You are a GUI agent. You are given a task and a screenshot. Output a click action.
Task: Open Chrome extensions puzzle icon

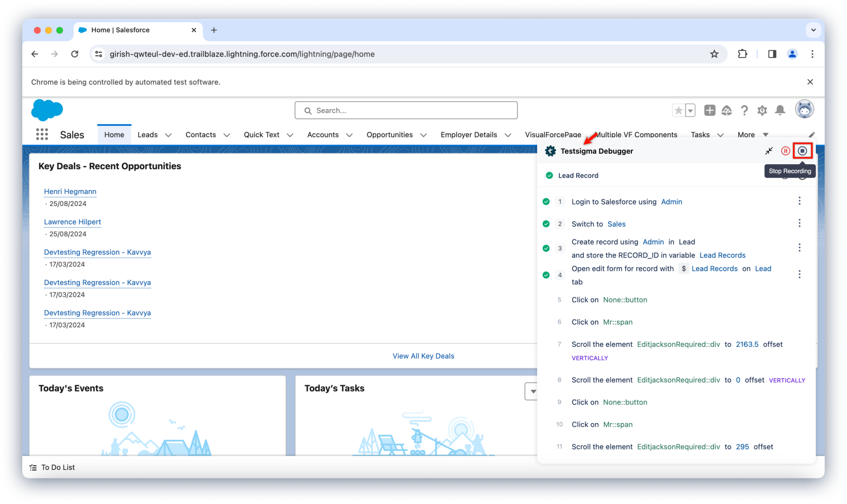[742, 54]
